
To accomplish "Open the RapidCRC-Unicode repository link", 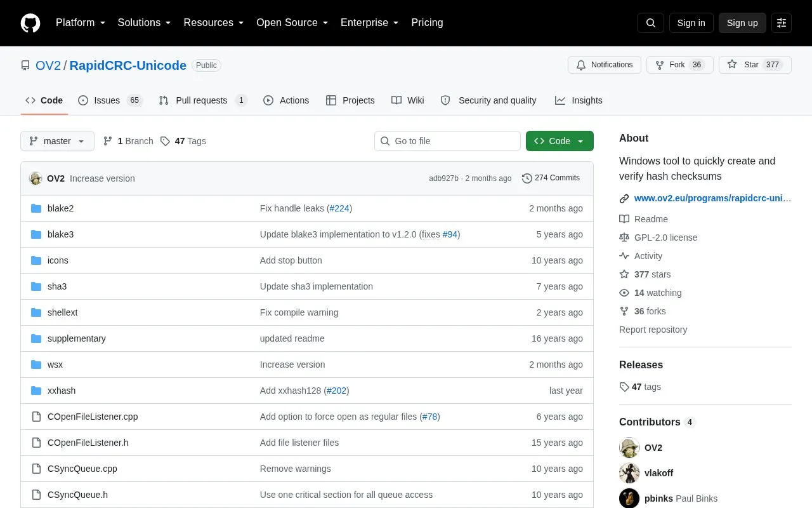I will (128, 65).
